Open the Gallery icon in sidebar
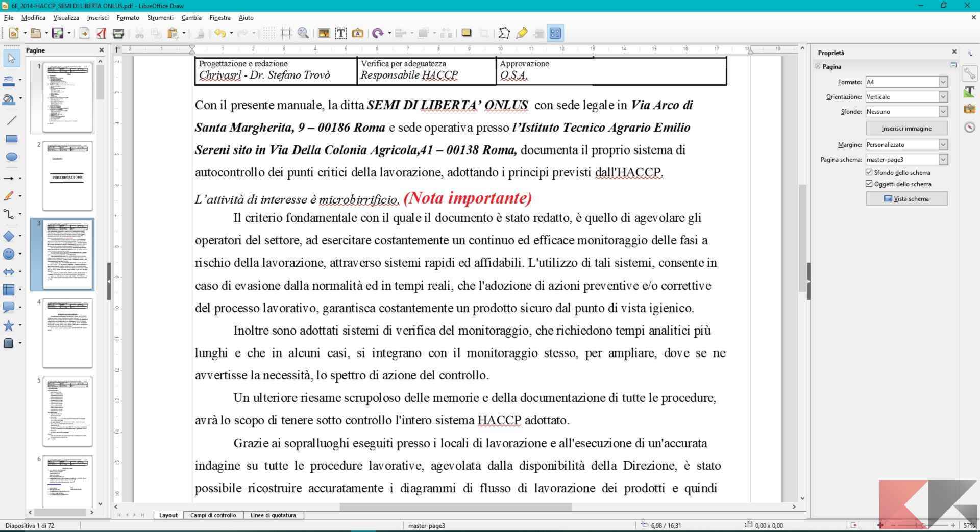The image size is (980, 532). tap(969, 109)
